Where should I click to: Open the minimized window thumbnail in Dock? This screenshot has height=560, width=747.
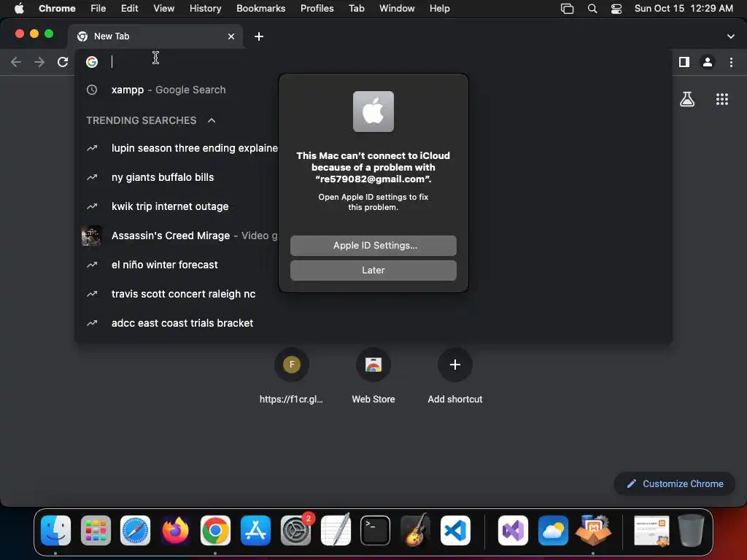click(x=651, y=531)
